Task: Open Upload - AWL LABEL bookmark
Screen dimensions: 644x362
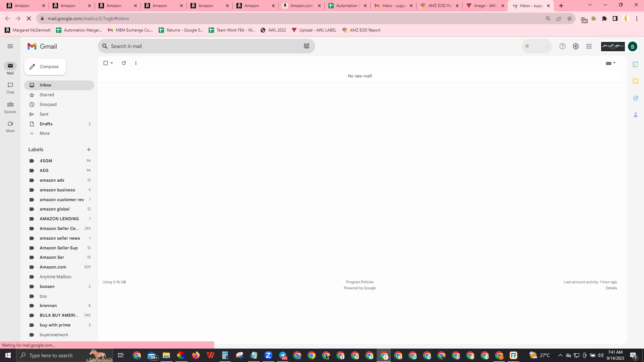Action: click(x=314, y=30)
